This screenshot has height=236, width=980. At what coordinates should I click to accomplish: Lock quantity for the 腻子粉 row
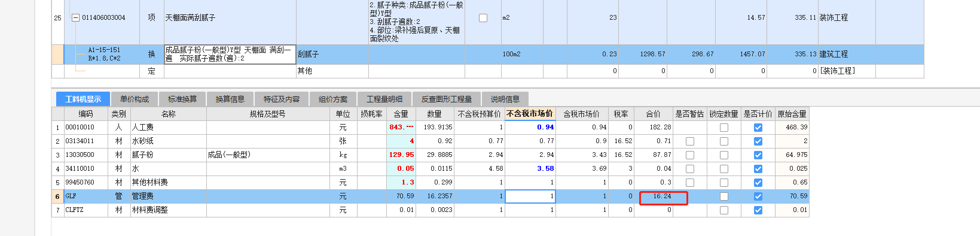(724, 155)
